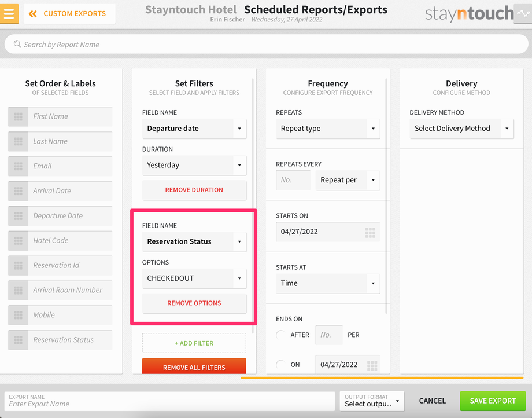The image size is (532, 418).
Task: Edit the Hotel Code label field
Action: (70, 240)
